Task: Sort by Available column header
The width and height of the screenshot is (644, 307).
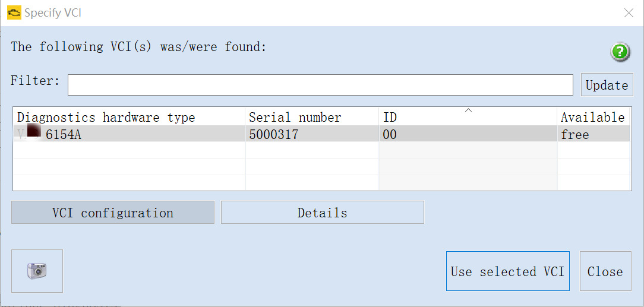Action: 592,118
